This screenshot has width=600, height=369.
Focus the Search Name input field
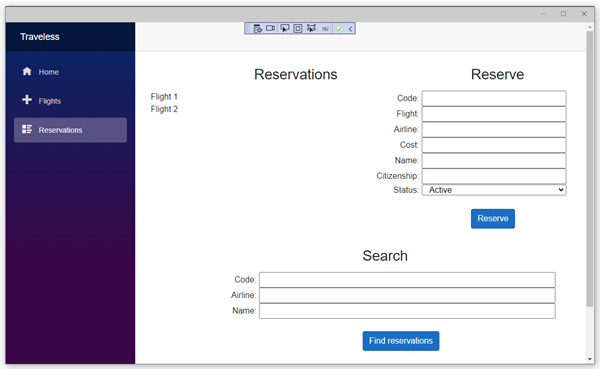[x=407, y=311]
